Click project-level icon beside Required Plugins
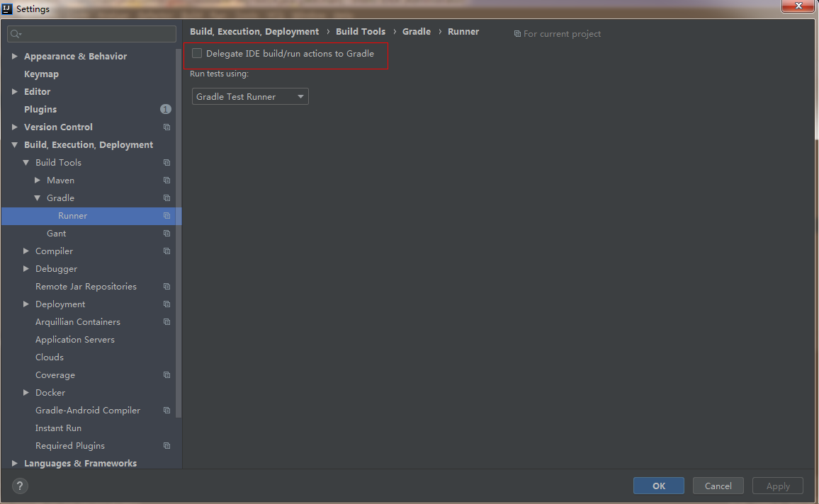Screen dimensions: 819x504 [x=166, y=446]
